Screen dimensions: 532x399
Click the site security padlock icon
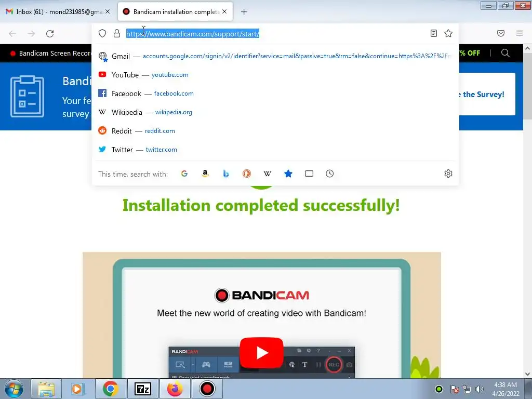pyautogui.click(x=117, y=33)
